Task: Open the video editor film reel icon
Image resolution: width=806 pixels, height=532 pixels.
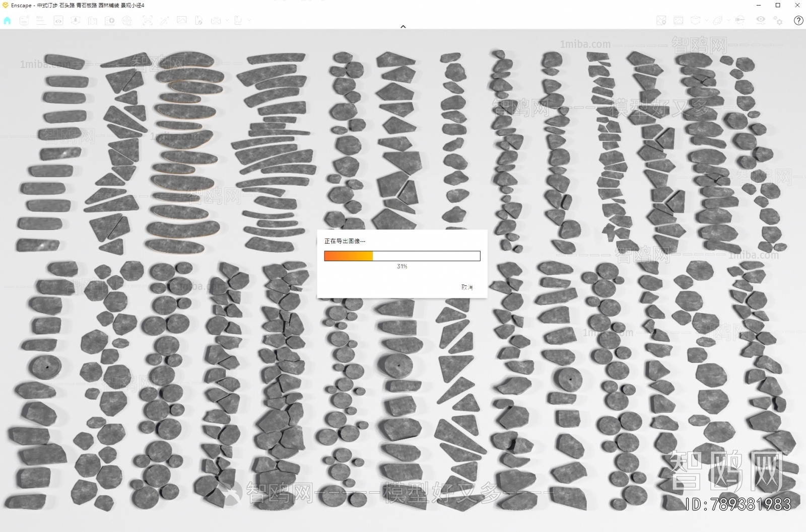Action: 127,21
